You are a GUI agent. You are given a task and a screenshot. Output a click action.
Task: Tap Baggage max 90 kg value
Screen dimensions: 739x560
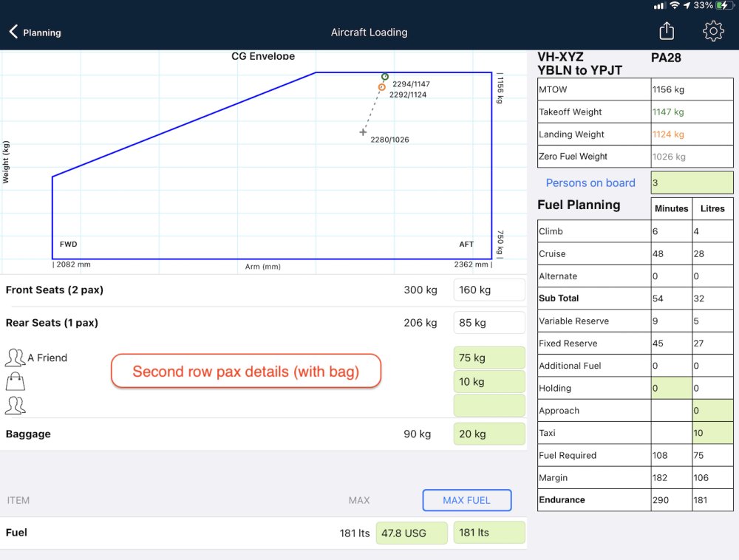point(417,434)
